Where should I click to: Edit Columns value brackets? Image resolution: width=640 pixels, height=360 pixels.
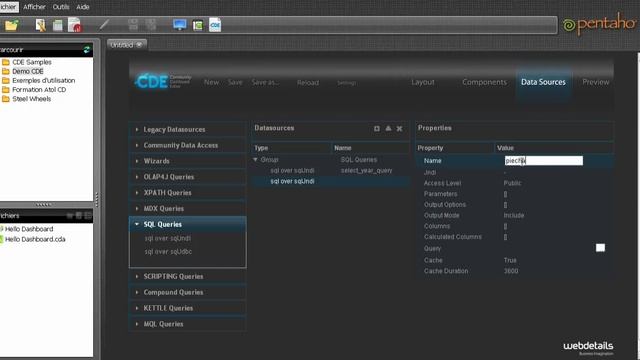click(x=505, y=226)
